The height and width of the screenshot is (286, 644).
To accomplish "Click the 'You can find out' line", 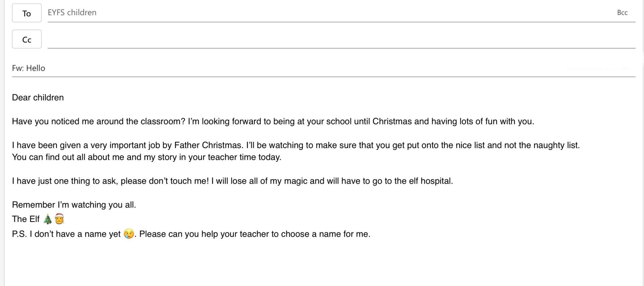I will (147, 157).
